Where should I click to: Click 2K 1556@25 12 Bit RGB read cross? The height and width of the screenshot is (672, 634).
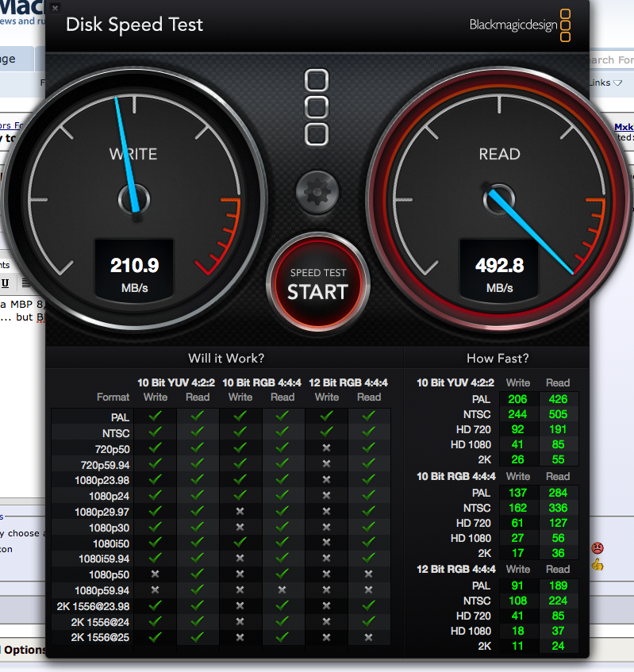point(369,637)
